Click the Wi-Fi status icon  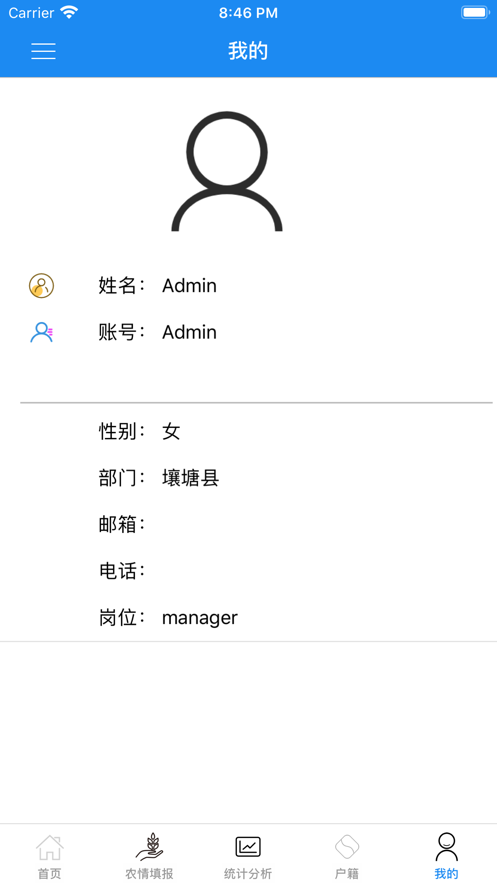tap(69, 12)
